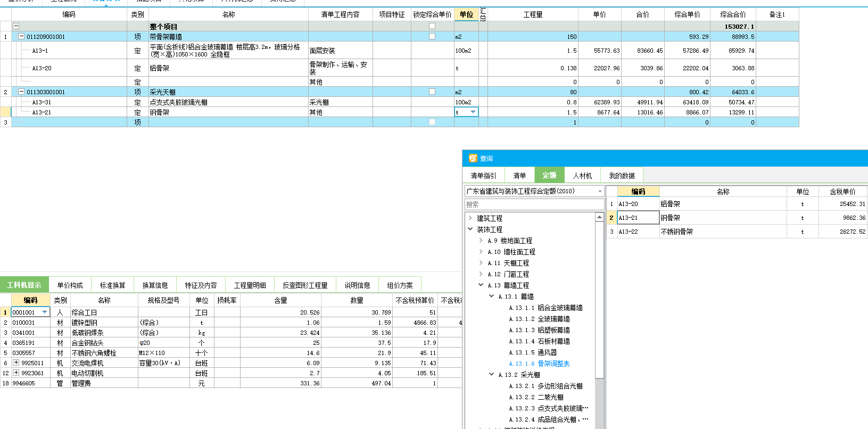Toggle lock price checkbox in empty row 3
The image size is (868, 429).
[432, 122]
